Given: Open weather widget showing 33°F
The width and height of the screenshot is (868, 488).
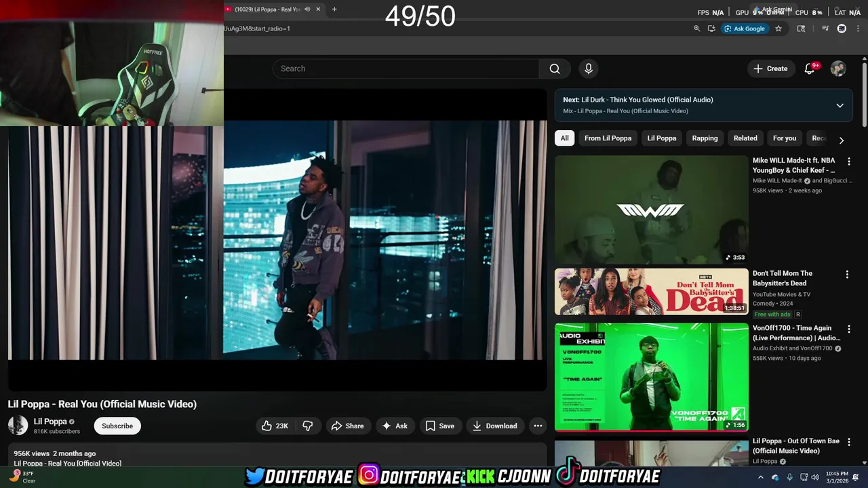Looking at the screenshot, I should [x=22, y=477].
